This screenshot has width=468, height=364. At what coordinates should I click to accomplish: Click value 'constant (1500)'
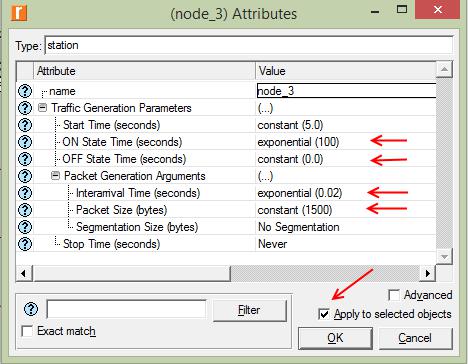point(295,210)
